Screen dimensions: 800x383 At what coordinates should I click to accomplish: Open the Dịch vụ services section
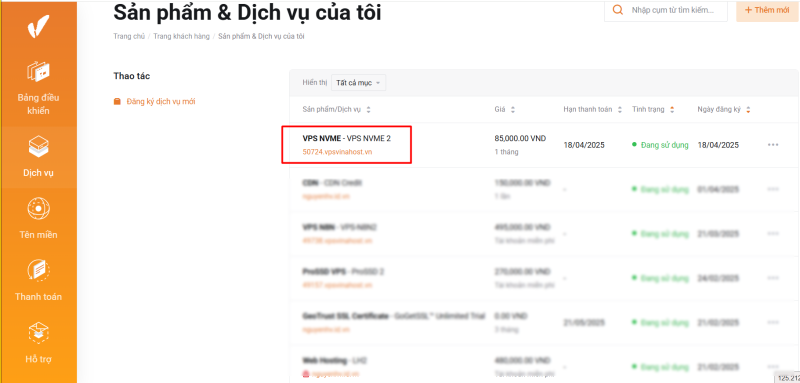tap(38, 157)
